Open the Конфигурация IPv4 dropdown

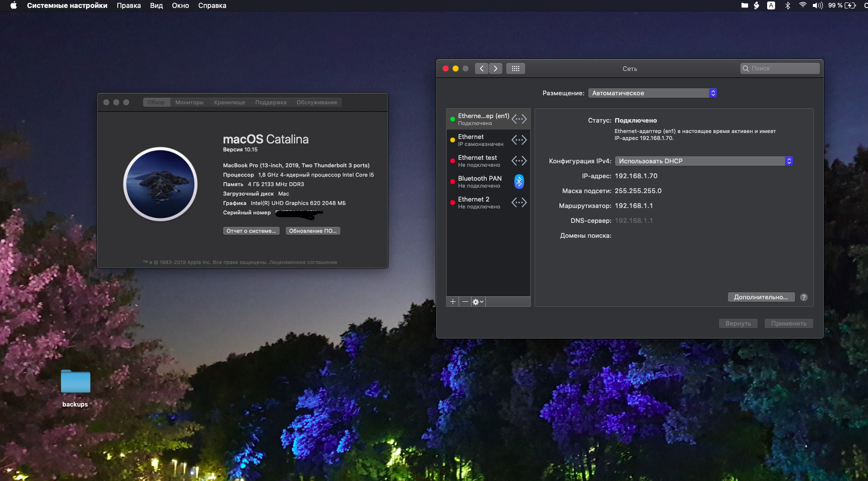[x=704, y=161]
